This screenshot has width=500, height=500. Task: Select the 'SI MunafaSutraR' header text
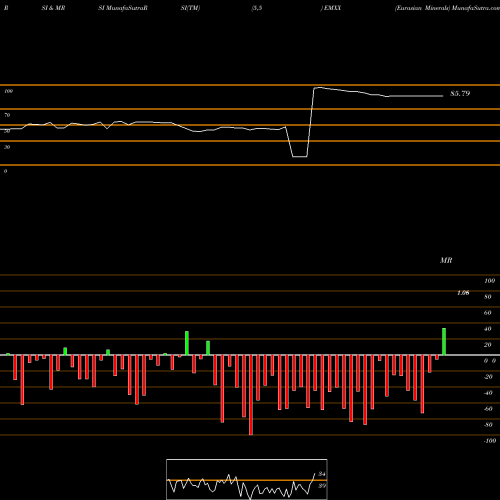click(123, 8)
